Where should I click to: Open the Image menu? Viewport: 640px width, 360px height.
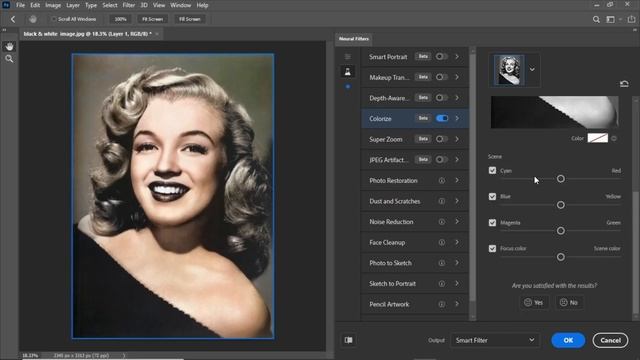tap(53, 5)
